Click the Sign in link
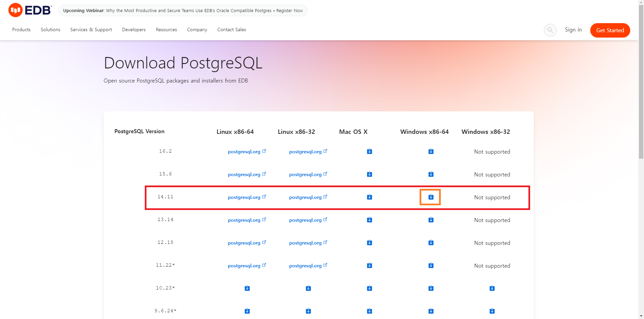Screen dimensions: 644x319 pos(573,30)
